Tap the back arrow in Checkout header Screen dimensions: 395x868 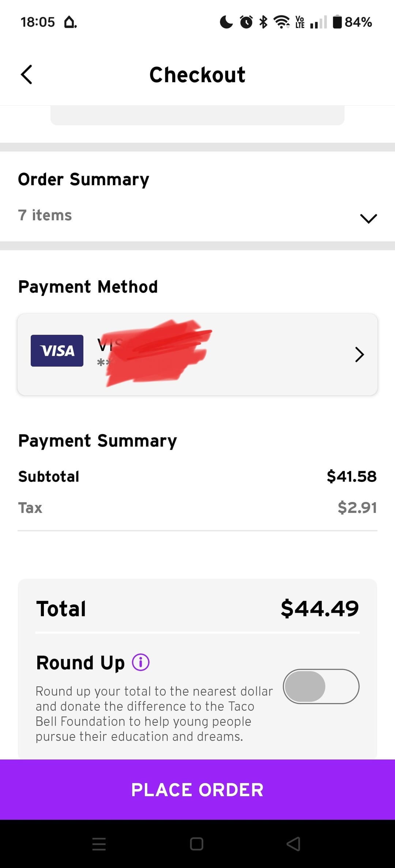coord(27,75)
